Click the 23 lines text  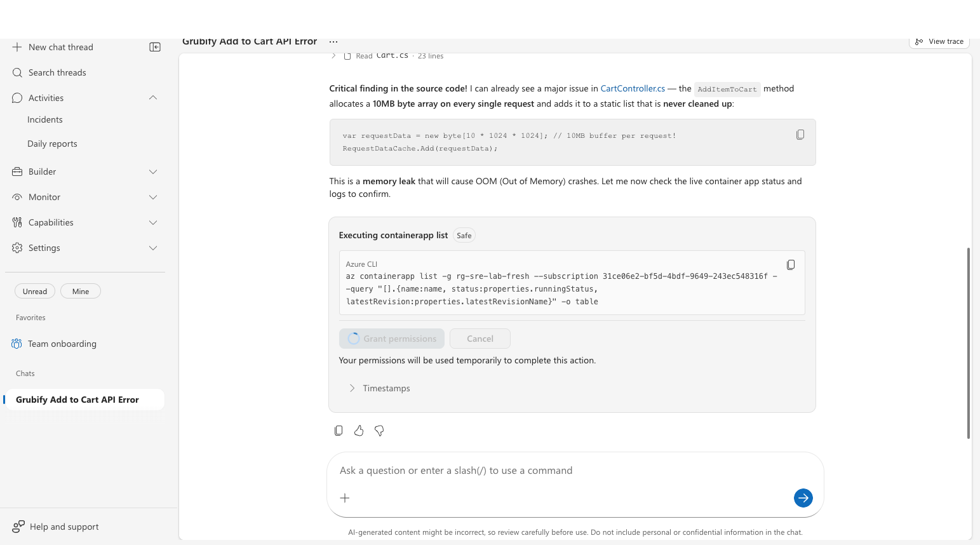click(431, 56)
